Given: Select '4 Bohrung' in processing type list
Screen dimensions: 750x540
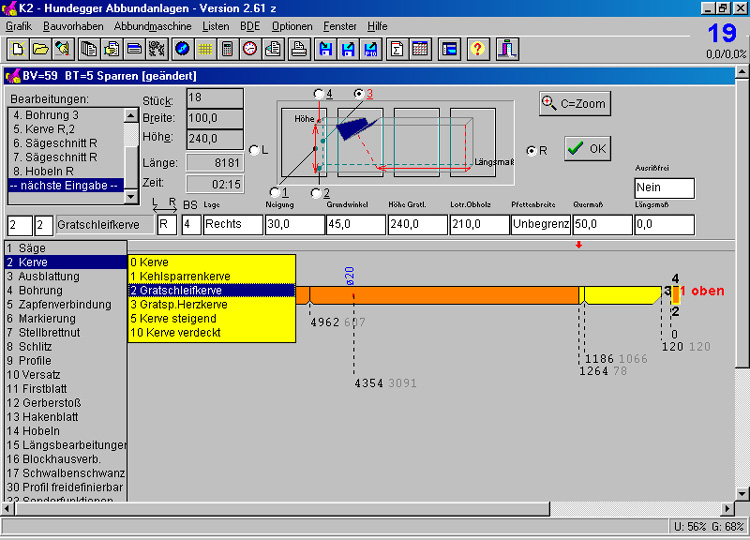Looking at the screenshot, I should [x=66, y=290].
